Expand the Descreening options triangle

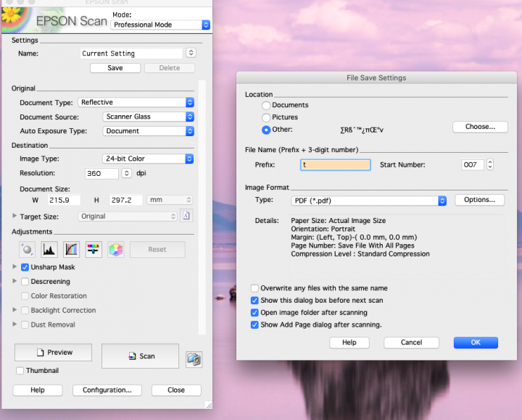14,281
